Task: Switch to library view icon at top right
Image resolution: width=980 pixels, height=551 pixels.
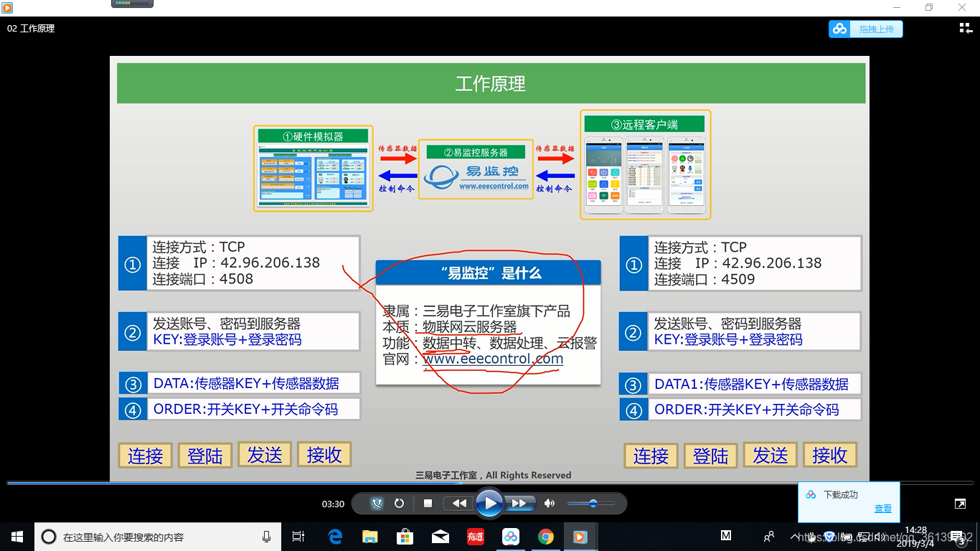Action: [966, 28]
